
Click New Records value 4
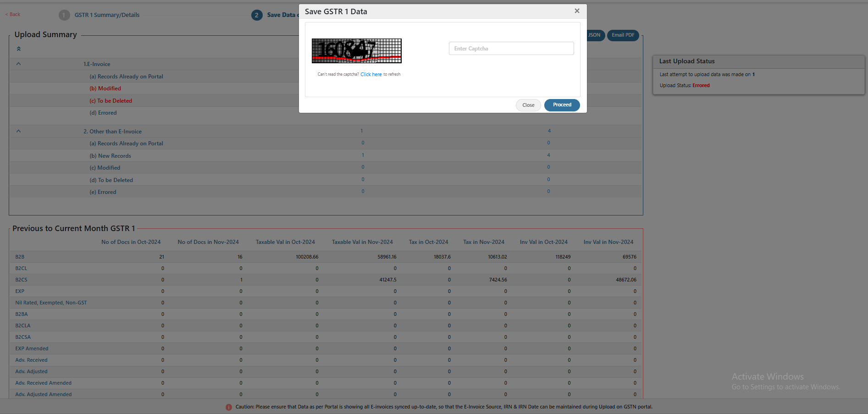pyautogui.click(x=548, y=155)
